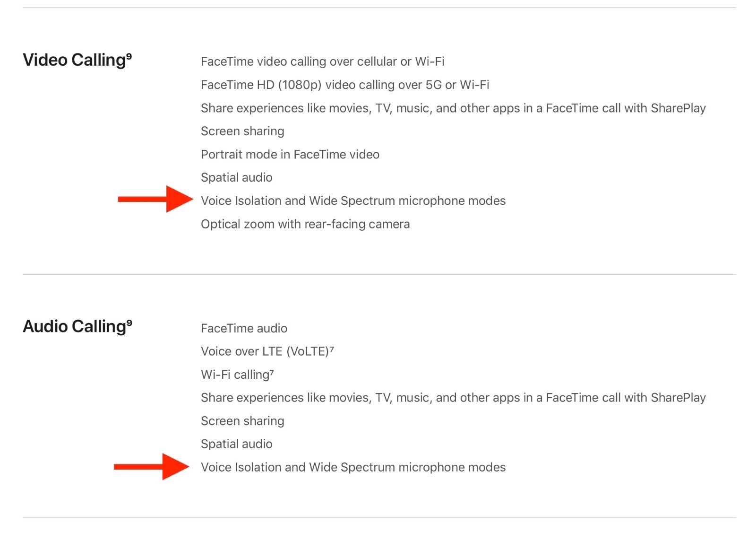Click Portrait mode in FaceTime video
This screenshot has height=533, width=756.
coord(290,154)
